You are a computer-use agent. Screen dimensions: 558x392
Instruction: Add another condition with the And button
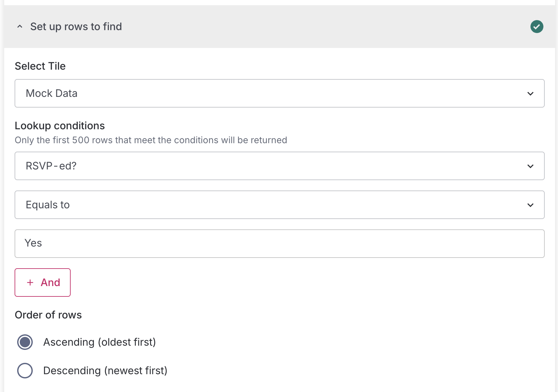click(43, 282)
